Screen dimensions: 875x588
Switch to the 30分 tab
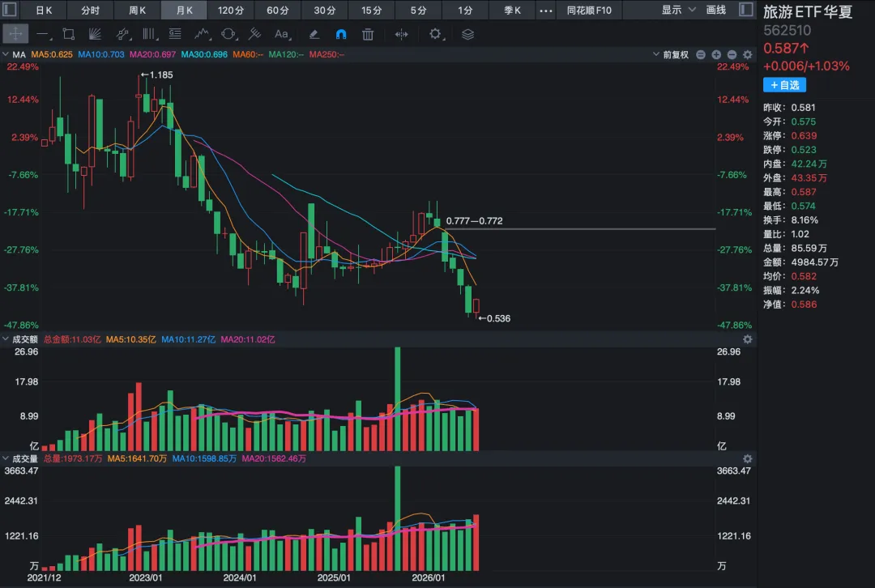[325, 10]
